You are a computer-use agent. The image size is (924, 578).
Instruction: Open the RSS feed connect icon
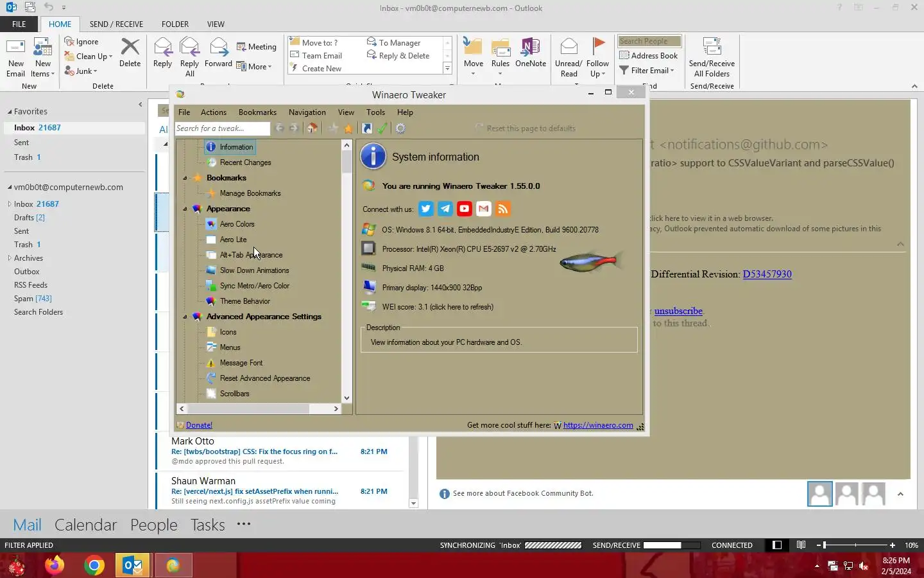(x=503, y=209)
